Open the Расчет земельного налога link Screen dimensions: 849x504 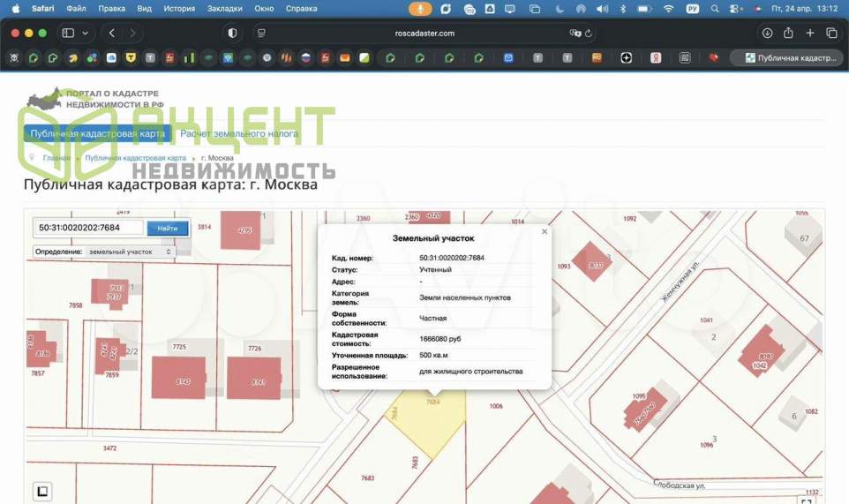click(x=239, y=134)
